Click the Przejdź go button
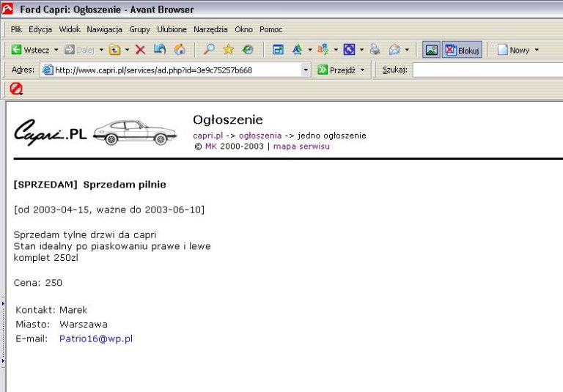The image size is (563, 392). pyautogui.click(x=336, y=70)
